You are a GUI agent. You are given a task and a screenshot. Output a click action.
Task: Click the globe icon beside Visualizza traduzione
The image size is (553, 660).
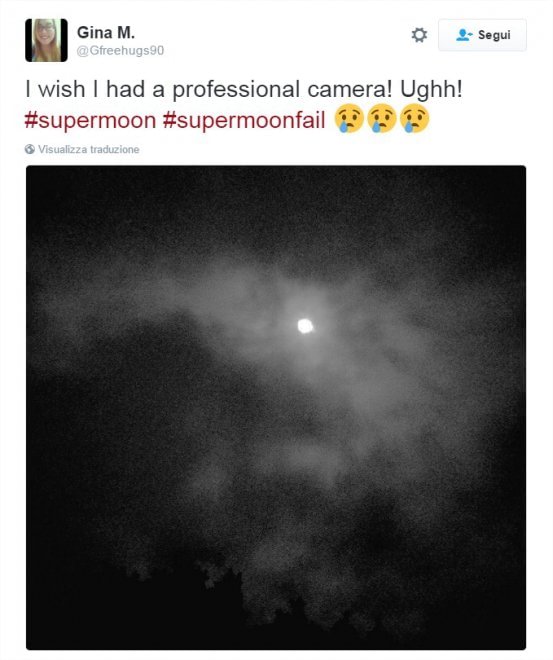tap(30, 151)
